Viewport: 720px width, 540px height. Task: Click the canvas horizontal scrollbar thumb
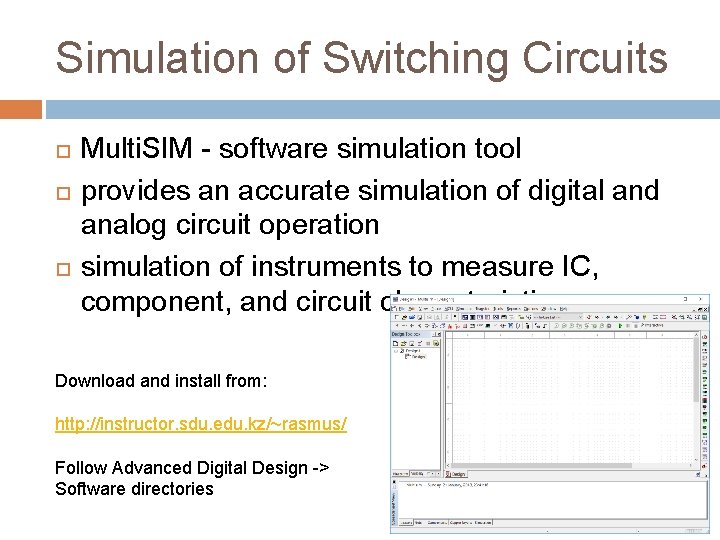pyautogui.click(x=542, y=465)
